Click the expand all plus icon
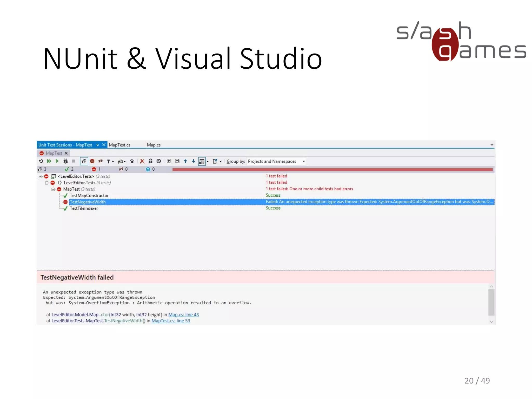 pos(169,161)
